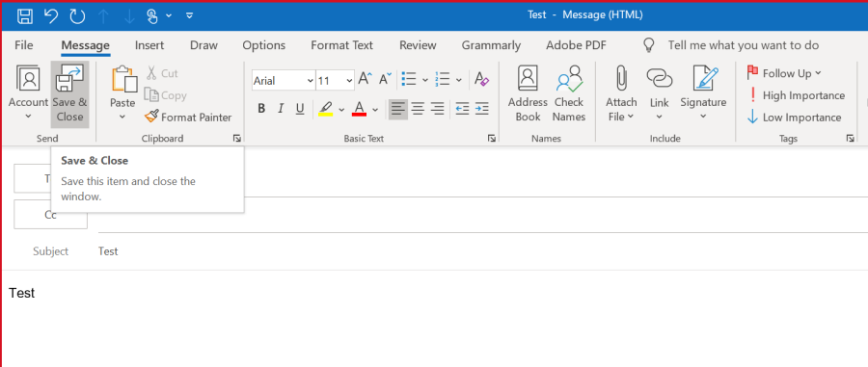Align text right
Screen dimensions: 868x367
(x=438, y=109)
